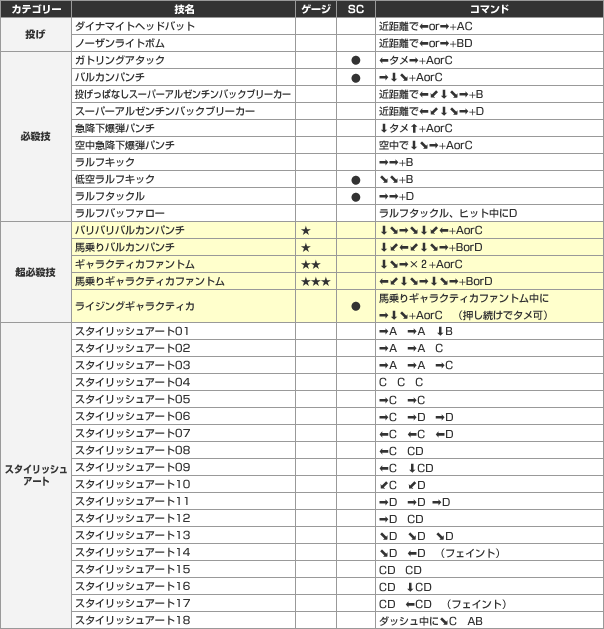Click the single star gauge for バリバリバルカンパンチ
This screenshot has height=629, width=604.
(306, 230)
